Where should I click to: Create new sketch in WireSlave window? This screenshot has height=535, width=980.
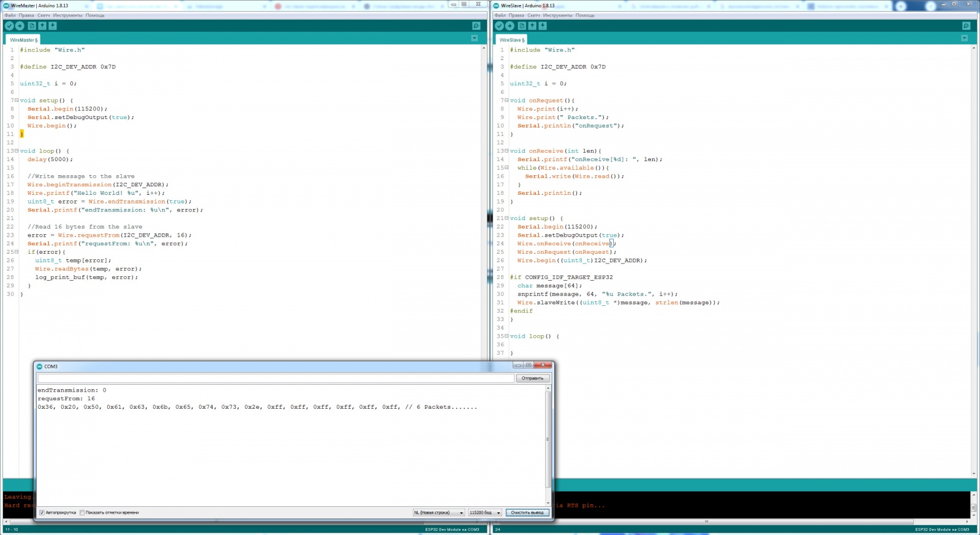click(522, 26)
